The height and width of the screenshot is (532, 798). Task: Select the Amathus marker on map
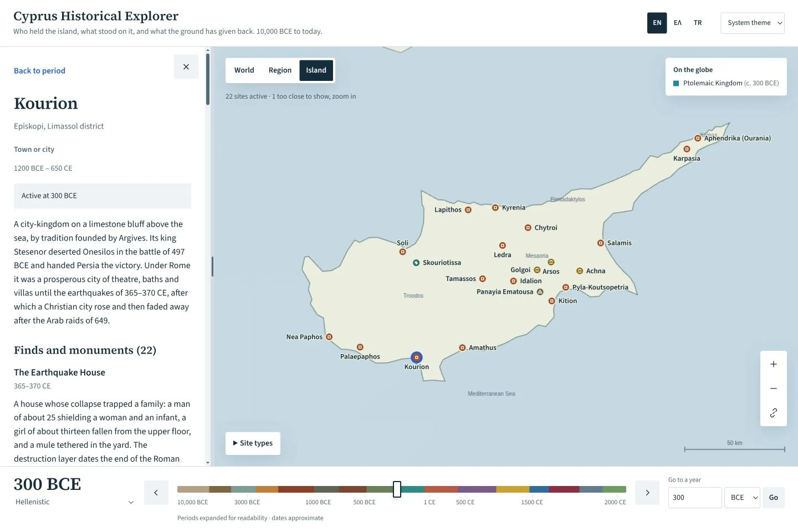(462, 348)
